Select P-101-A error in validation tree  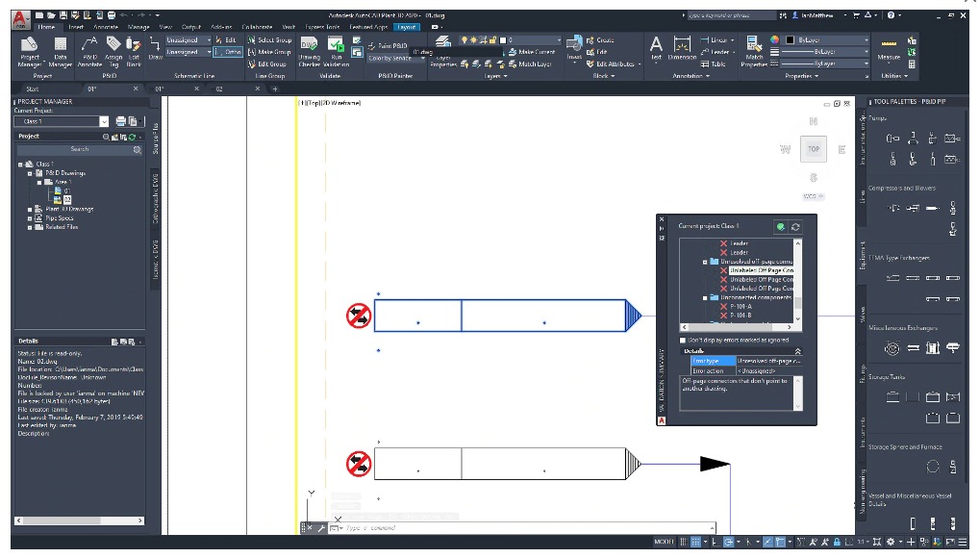pyautogui.click(x=741, y=307)
